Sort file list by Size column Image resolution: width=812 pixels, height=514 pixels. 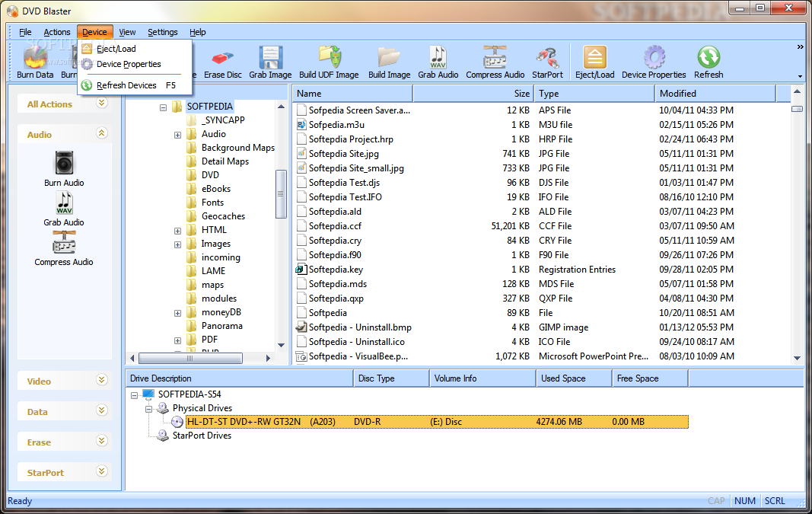pyautogui.click(x=473, y=94)
